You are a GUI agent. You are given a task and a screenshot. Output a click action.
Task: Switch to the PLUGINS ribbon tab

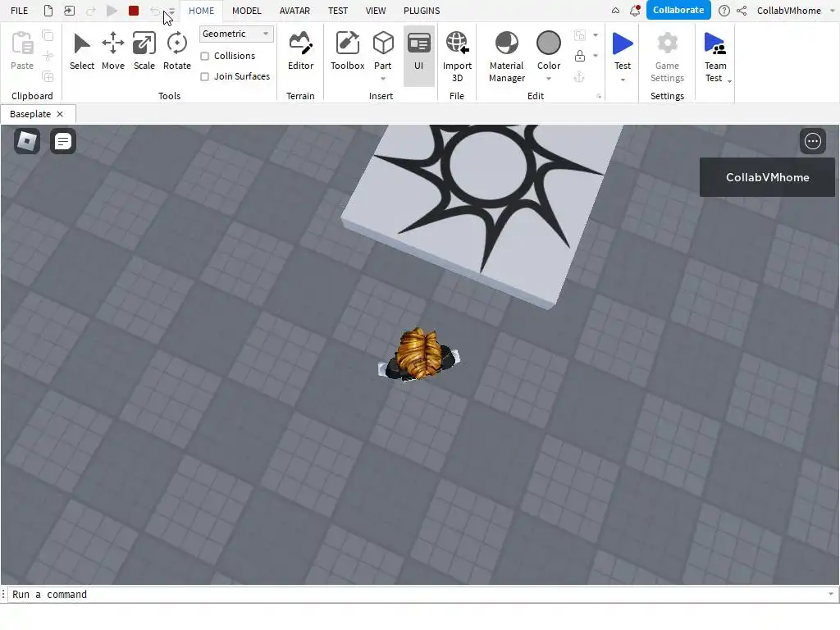(x=422, y=11)
